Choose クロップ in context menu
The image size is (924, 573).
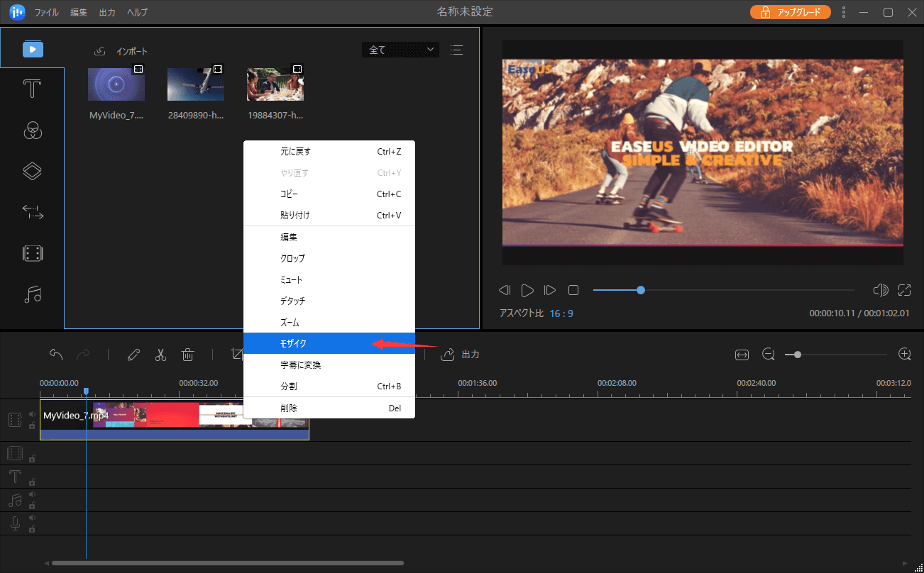(329, 259)
